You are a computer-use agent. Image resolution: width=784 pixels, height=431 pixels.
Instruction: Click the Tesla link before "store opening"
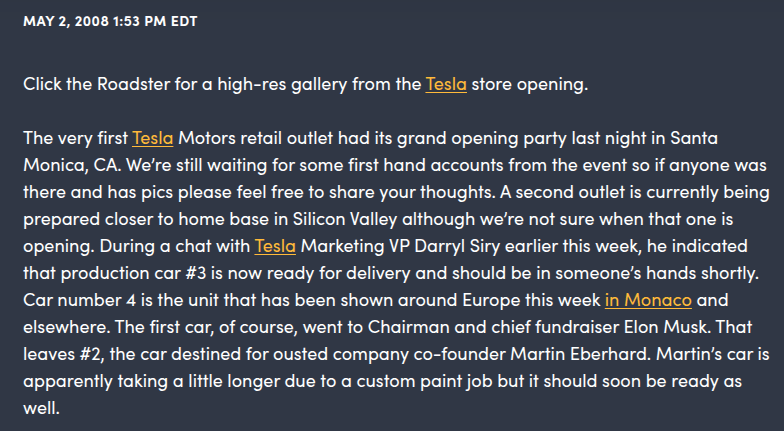[x=446, y=84]
